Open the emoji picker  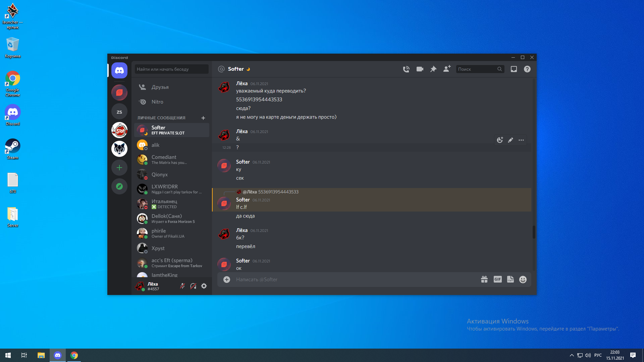click(523, 279)
